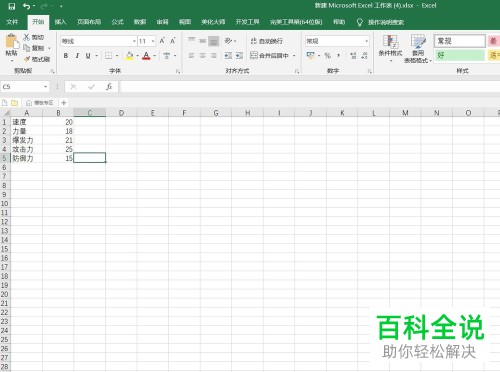Click into the formula bar input
Image resolution: width=500 pixels, height=372 pixels.
click(309, 87)
